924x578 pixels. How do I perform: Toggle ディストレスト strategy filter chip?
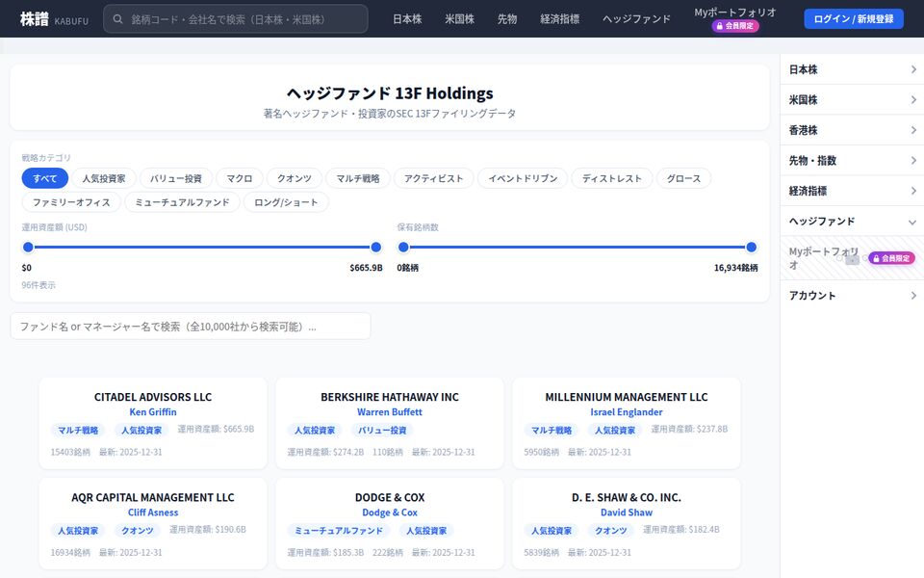[x=612, y=178]
